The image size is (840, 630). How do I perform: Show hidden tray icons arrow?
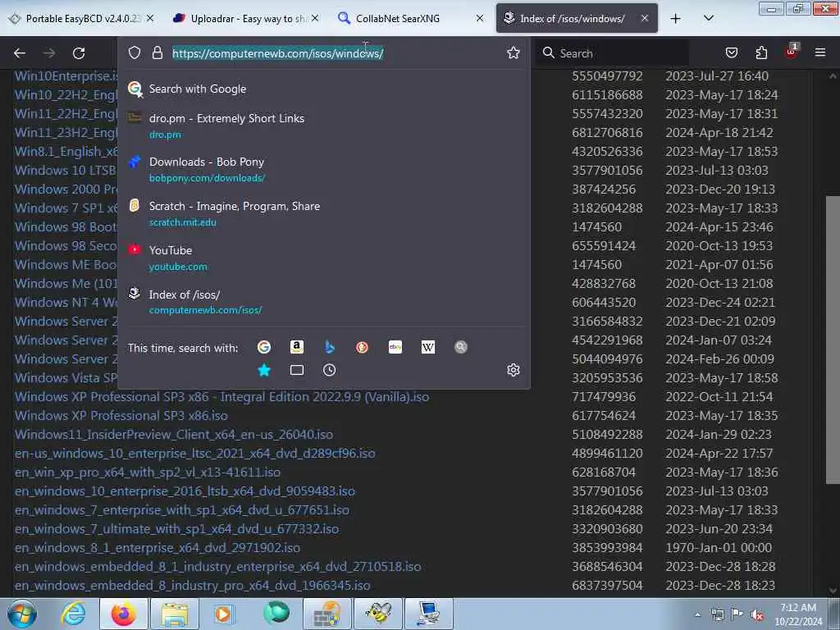click(x=697, y=615)
